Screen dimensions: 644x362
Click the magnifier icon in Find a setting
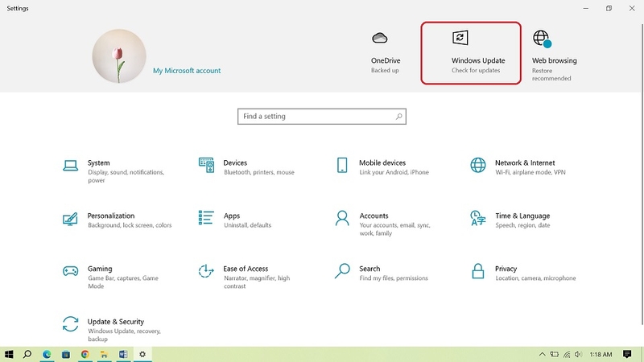tap(398, 117)
